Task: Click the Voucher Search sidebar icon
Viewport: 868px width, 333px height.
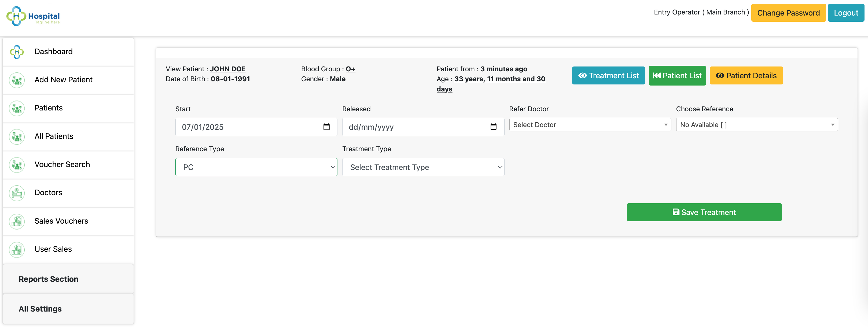Action: (x=17, y=165)
